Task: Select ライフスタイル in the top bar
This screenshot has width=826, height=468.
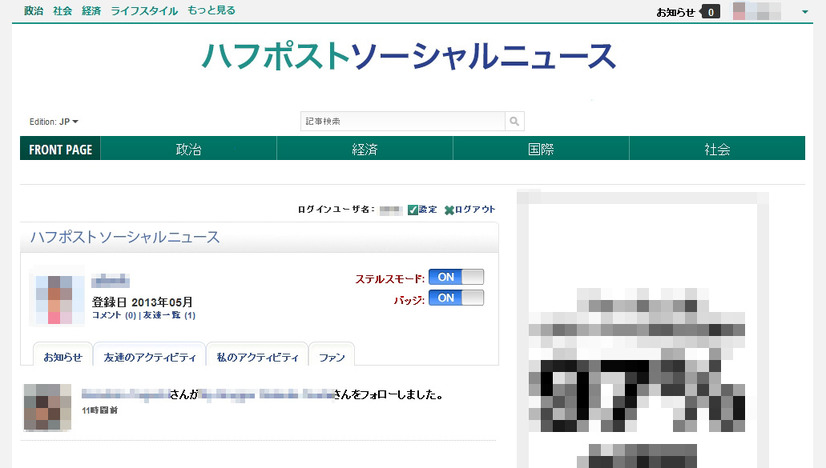Action: 144,11
